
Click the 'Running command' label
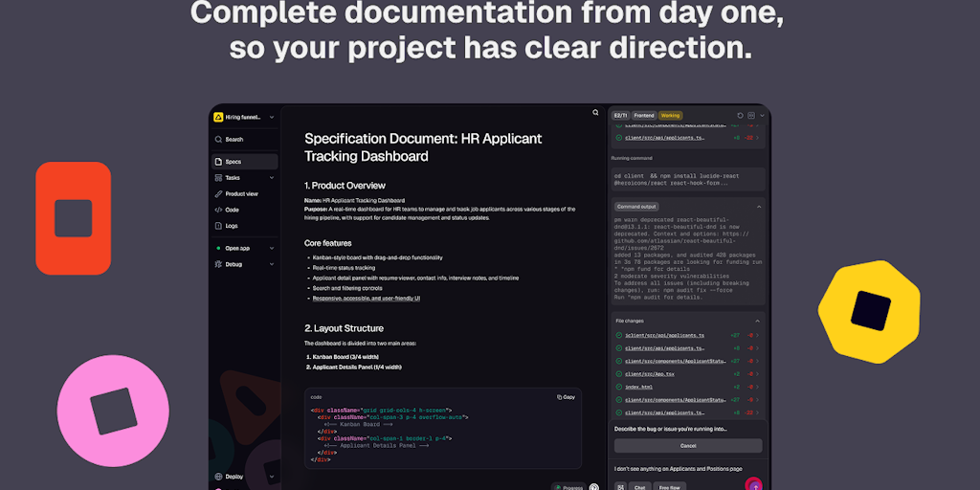click(634, 158)
